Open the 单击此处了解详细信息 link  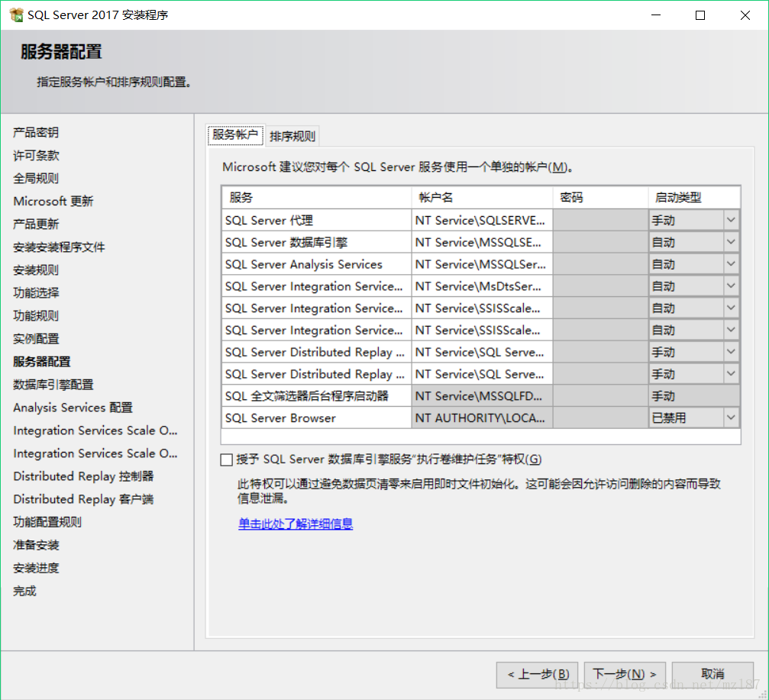[x=296, y=524]
